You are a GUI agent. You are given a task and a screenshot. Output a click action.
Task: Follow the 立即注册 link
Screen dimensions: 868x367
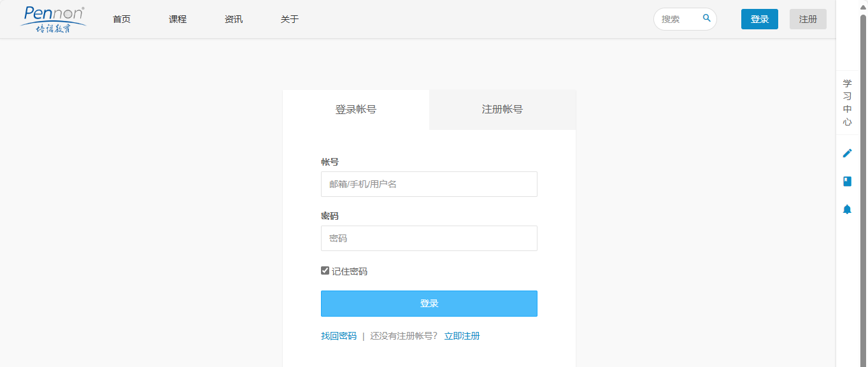click(462, 336)
